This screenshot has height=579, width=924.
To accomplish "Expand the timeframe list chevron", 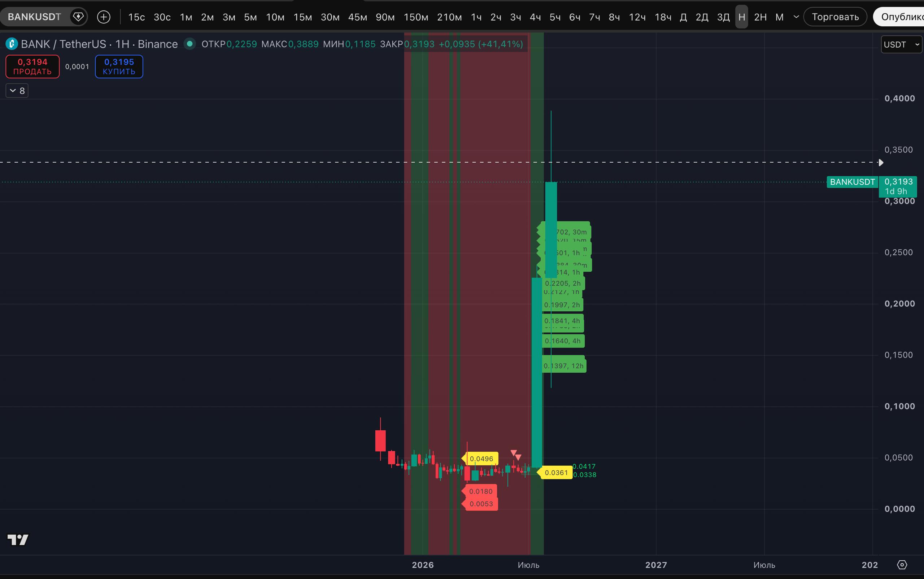I will click(x=796, y=17).
